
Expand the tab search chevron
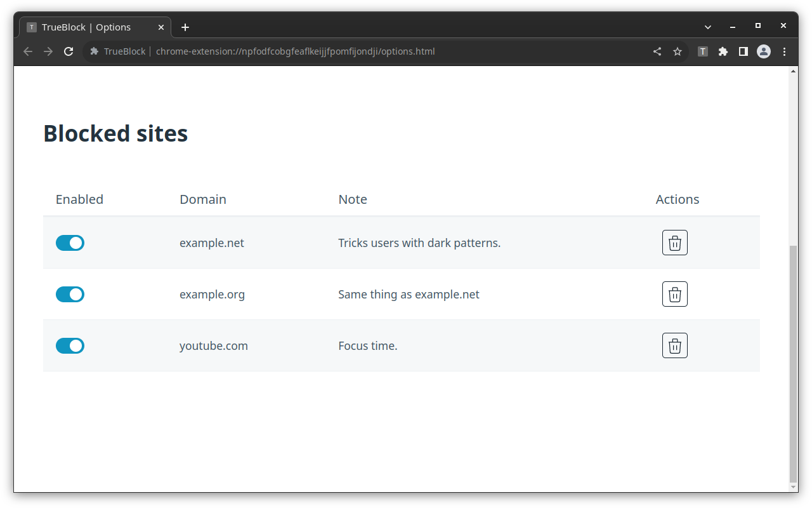point(708,27)
